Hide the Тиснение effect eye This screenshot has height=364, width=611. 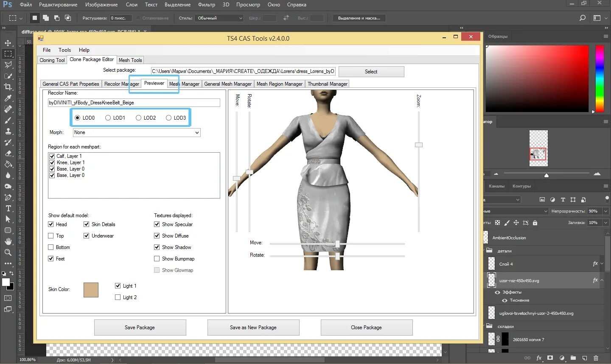pos(504,300)
